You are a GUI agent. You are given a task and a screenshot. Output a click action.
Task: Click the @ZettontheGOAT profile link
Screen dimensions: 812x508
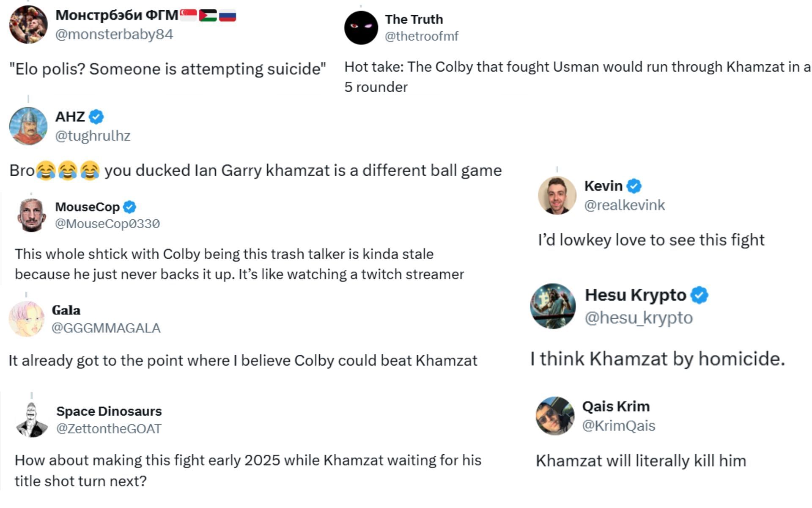coord(108,428)
